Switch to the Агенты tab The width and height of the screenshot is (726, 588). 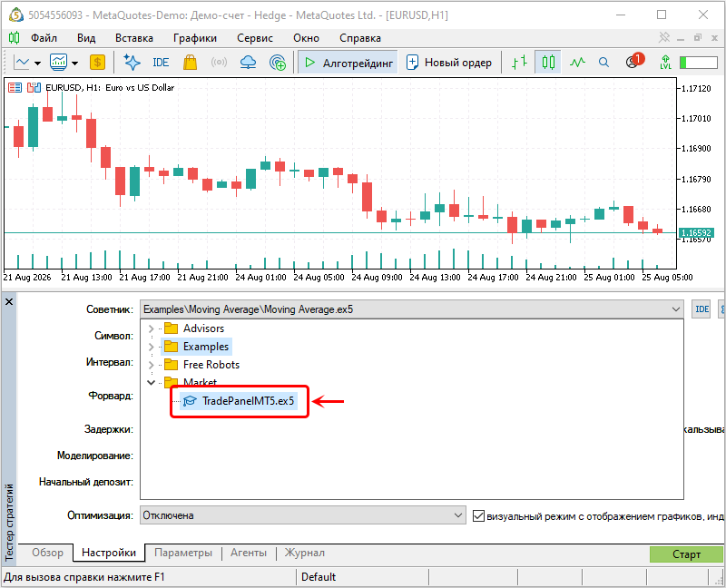(249, 553)
